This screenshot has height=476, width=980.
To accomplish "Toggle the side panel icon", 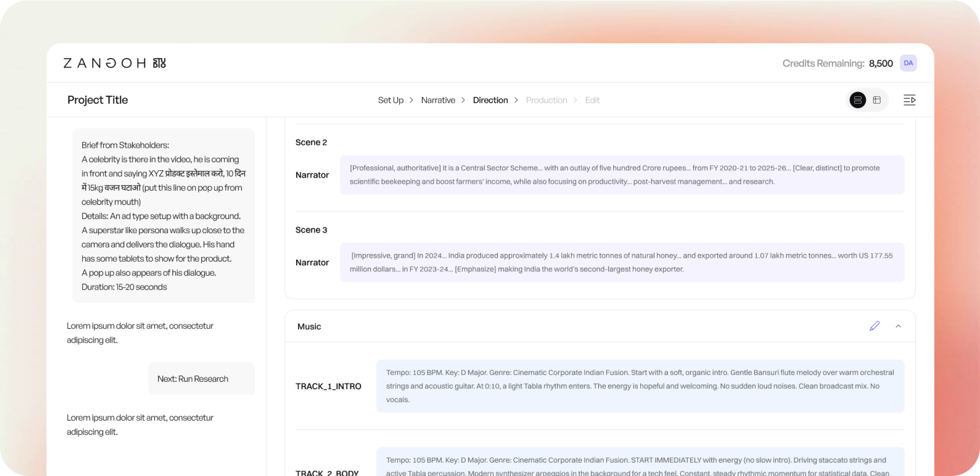I will point(909,100).
